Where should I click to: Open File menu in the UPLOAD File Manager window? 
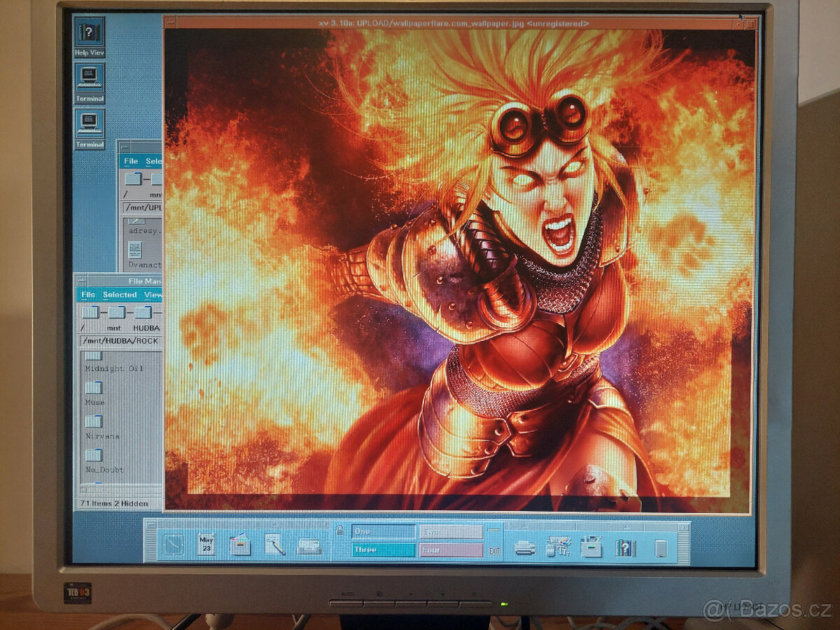tap(131, 161)
